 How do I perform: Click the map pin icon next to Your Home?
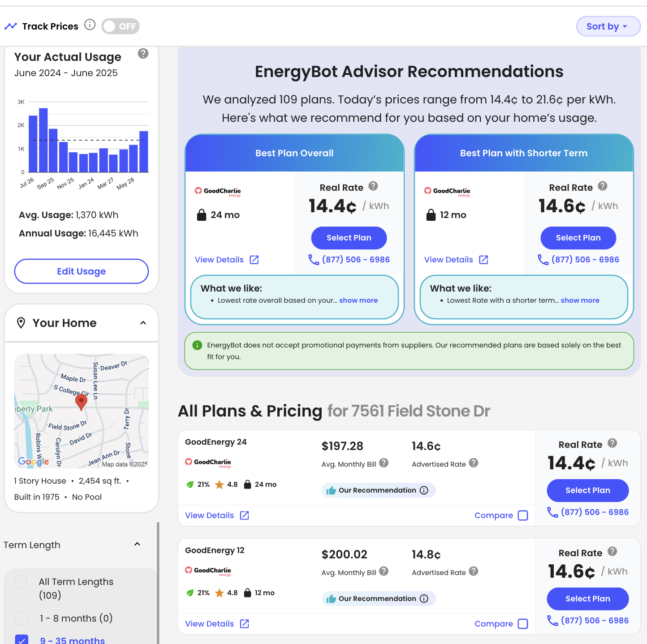(x=21, y=323)
